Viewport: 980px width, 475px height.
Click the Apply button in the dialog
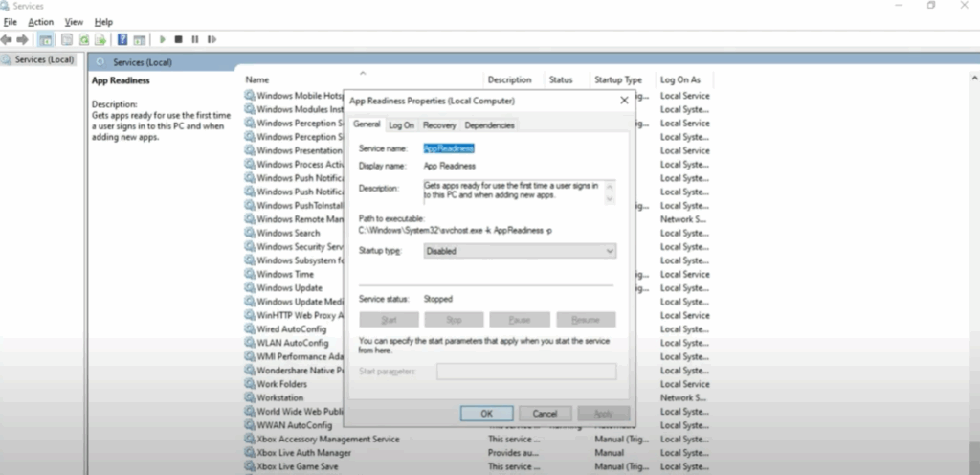pos(603,414)
